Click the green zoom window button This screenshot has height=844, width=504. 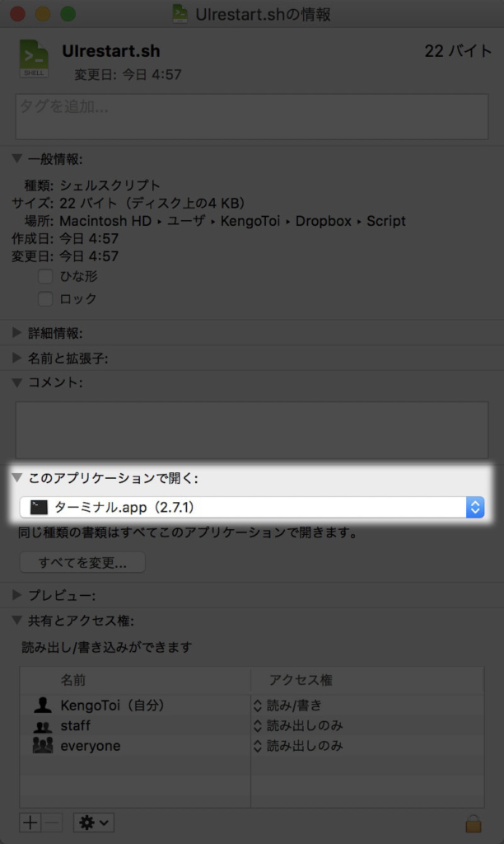(x=68, y=13)
